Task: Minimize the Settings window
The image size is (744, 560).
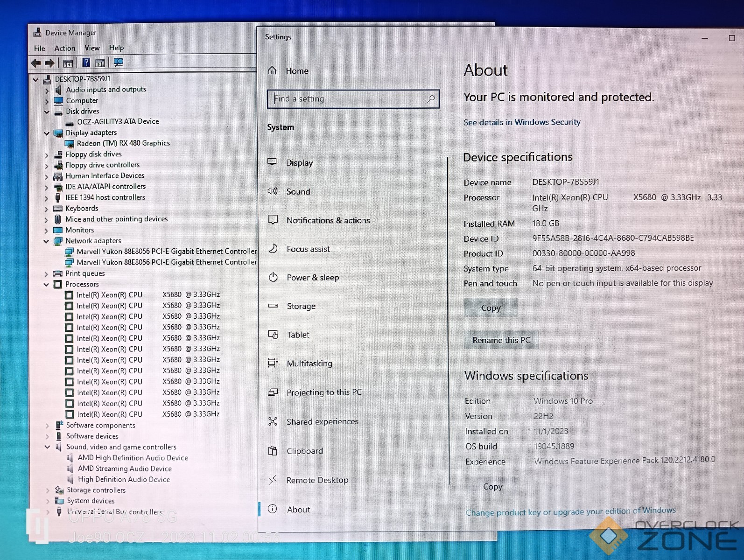Action: click(704, 38)
